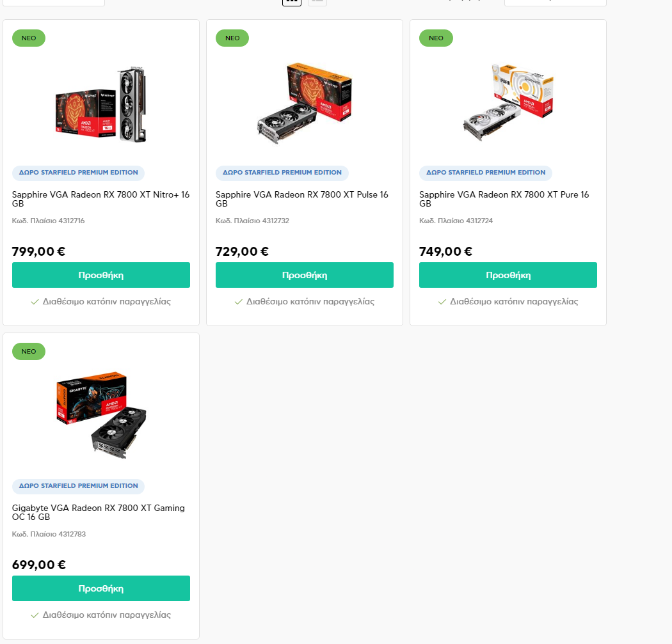The image size is (672, 644).
Task: Add the 699,00 € Gigabyte card to cart
Action: (101, 588)
